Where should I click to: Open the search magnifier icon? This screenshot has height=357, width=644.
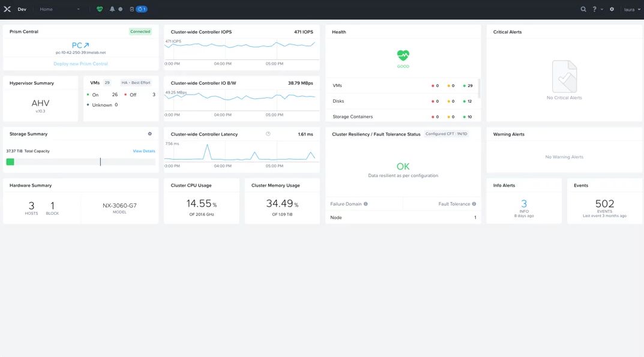point(583,9)
